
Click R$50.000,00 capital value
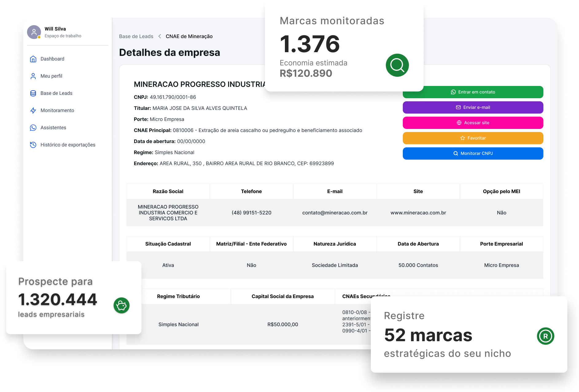tap(282, 324)
